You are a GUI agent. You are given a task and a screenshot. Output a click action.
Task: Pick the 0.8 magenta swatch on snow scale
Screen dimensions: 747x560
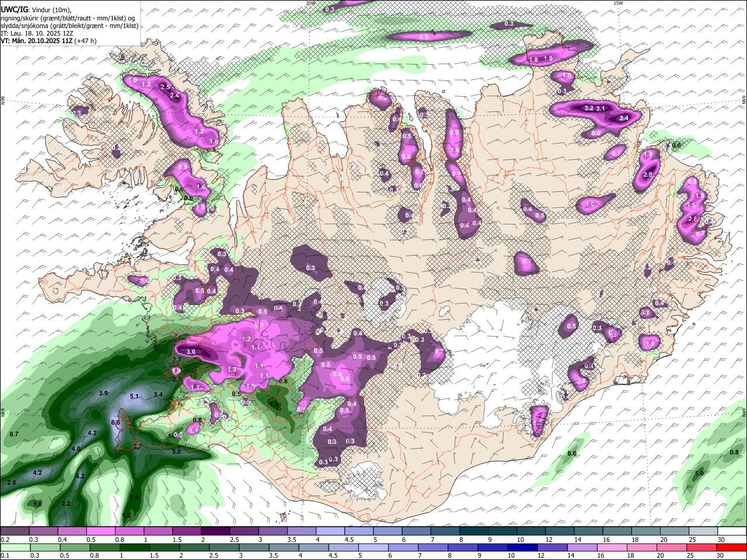coord(129,531)
